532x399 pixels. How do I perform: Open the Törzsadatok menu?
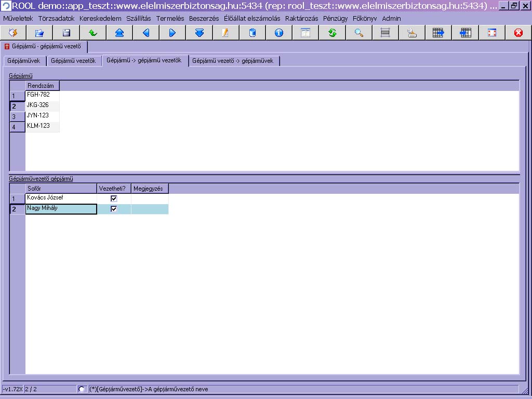click(56, 18)
